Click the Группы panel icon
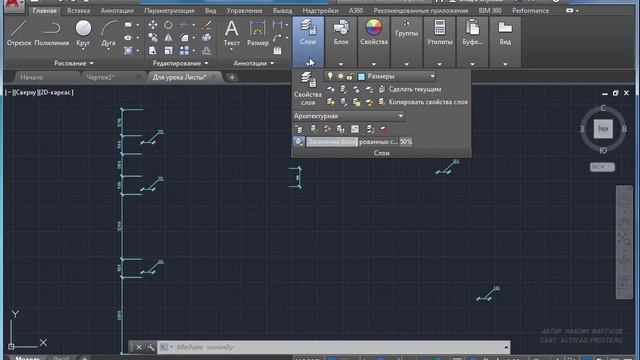 (407, 29)
